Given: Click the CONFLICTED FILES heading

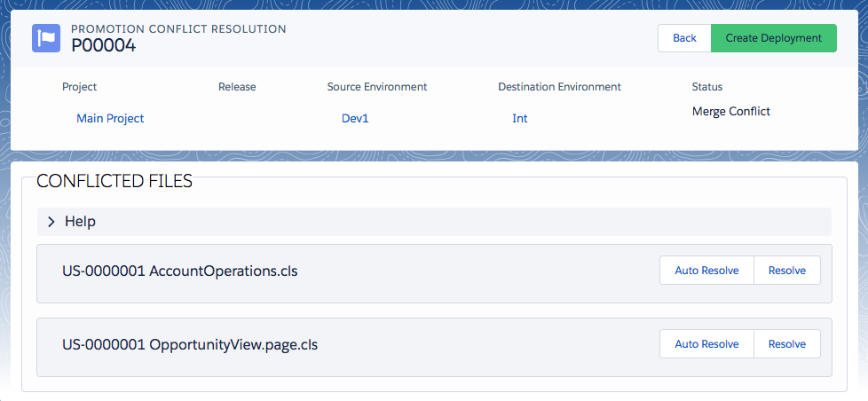Looking at the screenshot, I should point(114,181).
